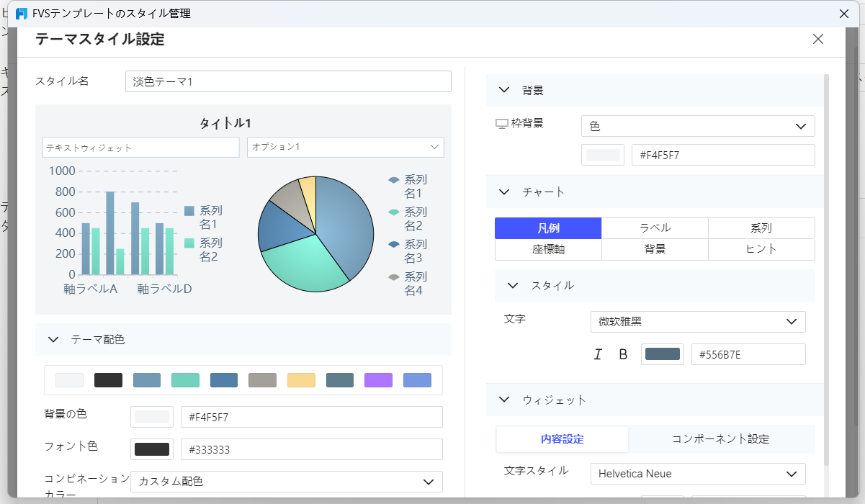Click the slate gray-blue theme color swatch

tap(340, 380)
